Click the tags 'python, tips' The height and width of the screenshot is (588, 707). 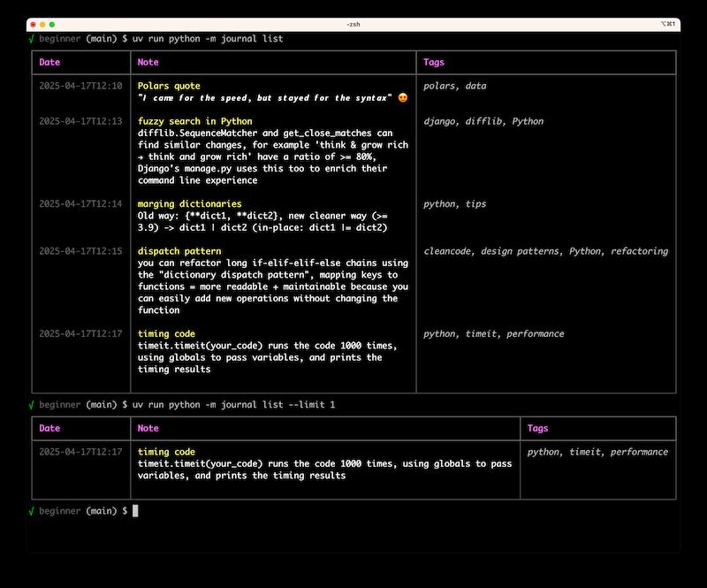454,203
